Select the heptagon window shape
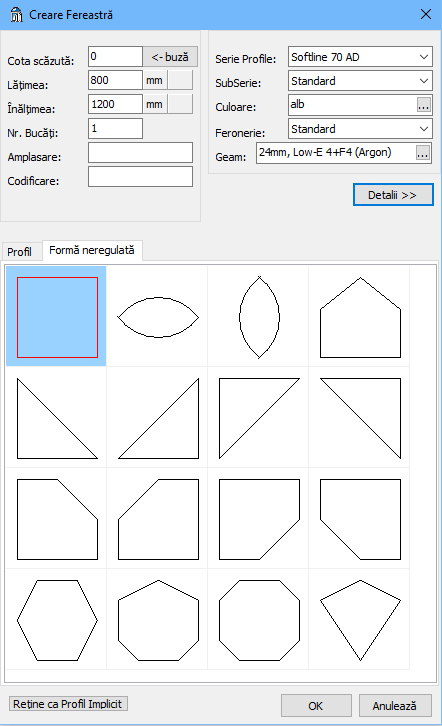 pos(158,620)
